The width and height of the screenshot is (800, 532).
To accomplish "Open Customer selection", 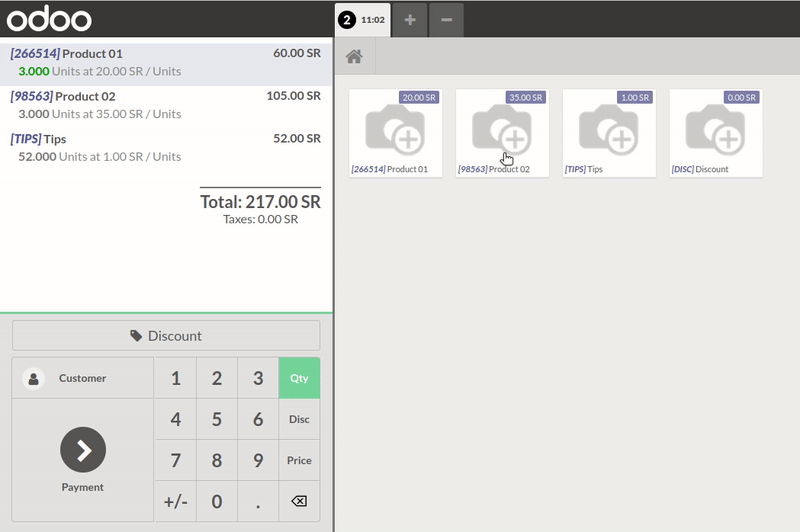I will point(83,378).
